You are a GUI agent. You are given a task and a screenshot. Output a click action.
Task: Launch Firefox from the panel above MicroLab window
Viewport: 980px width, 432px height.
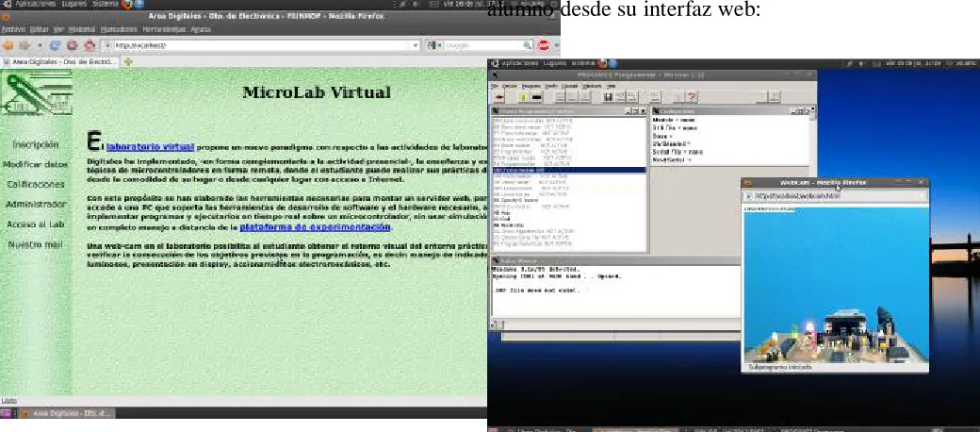127,4
